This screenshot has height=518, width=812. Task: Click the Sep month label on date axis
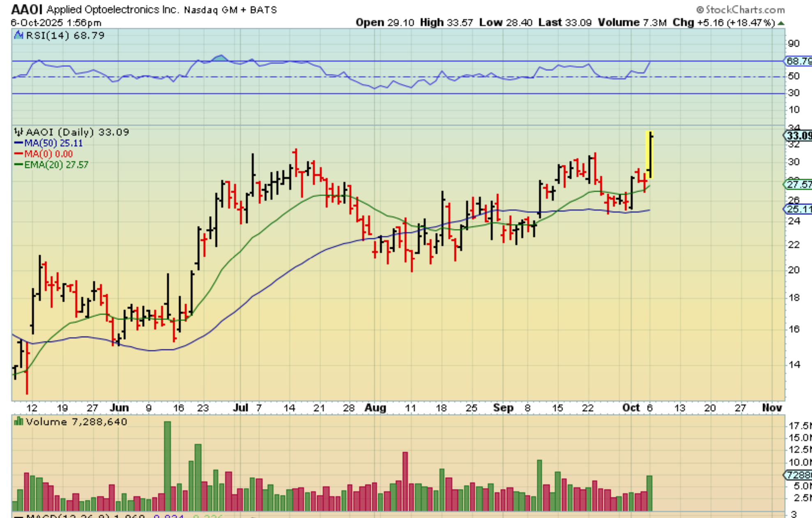(503, 408)
